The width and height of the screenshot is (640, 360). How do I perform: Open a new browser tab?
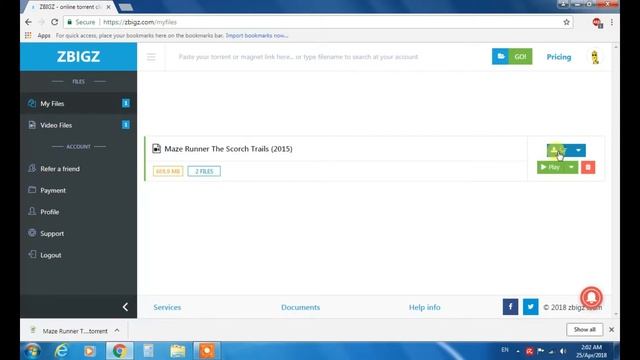(126, 7)
